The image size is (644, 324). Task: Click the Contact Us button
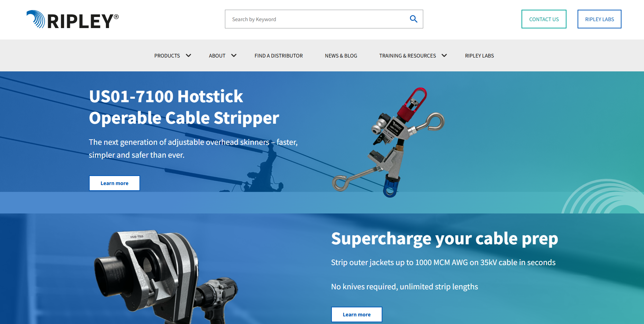[544, 19]
